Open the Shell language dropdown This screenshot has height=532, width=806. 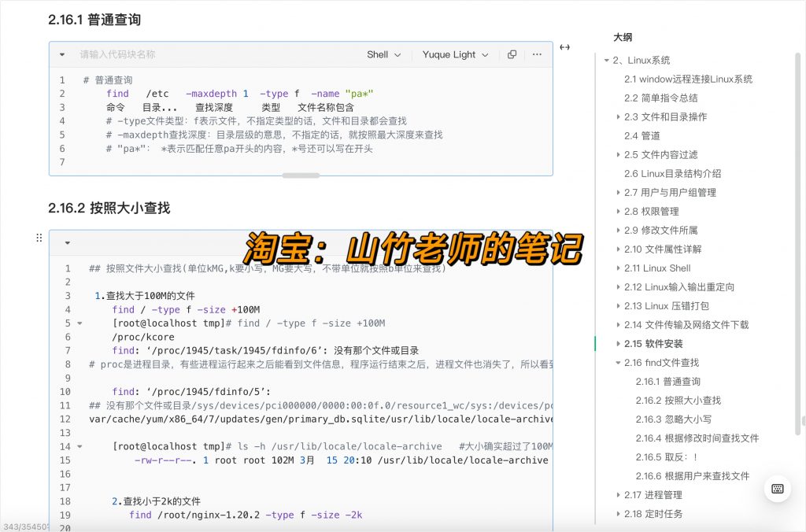[383, 54]
